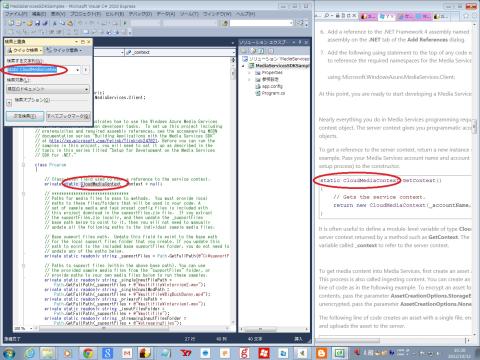Select Program.cs in Solution Explorer
This screenshot has width=480, height=360.
point(270,93)
